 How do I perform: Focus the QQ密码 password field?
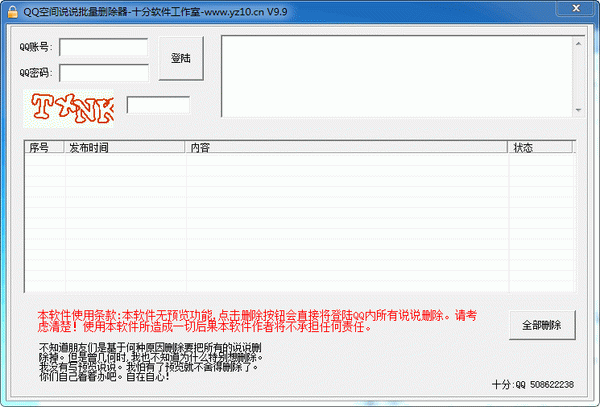[x=104, y=73]
